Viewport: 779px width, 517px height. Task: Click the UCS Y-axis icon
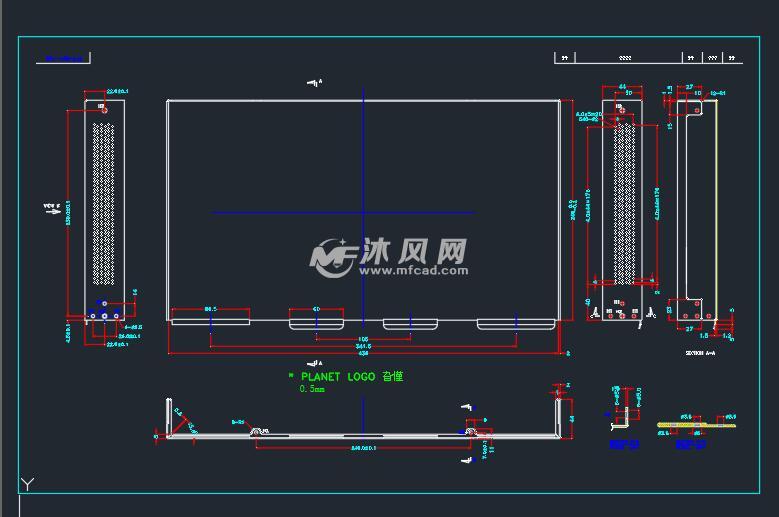pos(27,484)
